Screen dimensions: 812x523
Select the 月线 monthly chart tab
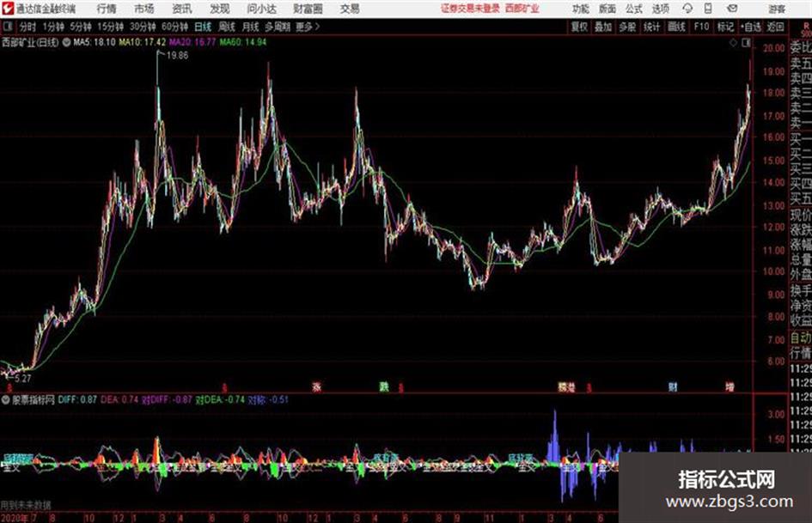[x=251, y=27]
